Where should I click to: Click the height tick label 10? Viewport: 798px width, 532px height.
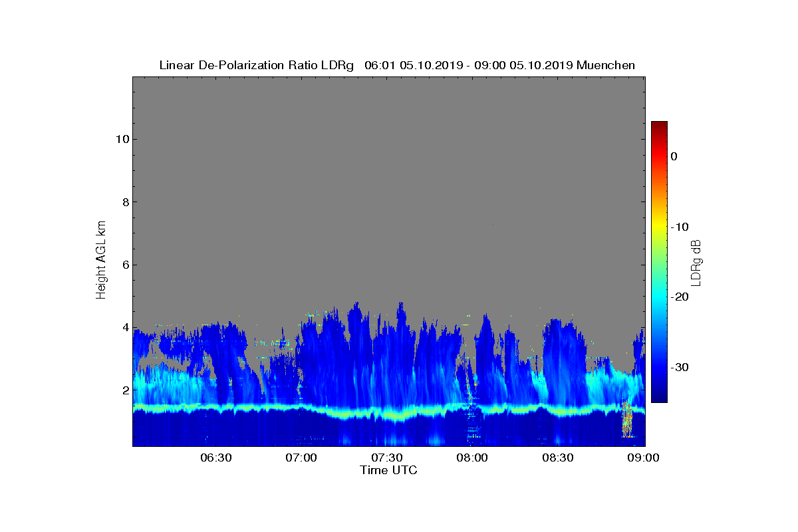tap(121, 139)
